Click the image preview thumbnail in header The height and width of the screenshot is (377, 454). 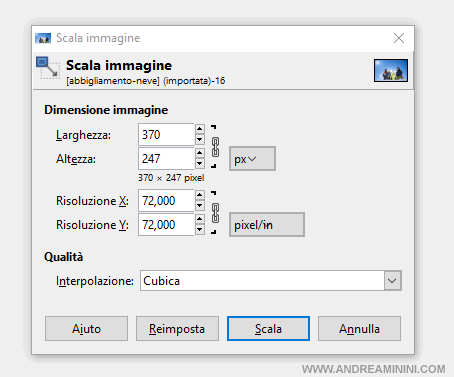[x=391, y=70]
